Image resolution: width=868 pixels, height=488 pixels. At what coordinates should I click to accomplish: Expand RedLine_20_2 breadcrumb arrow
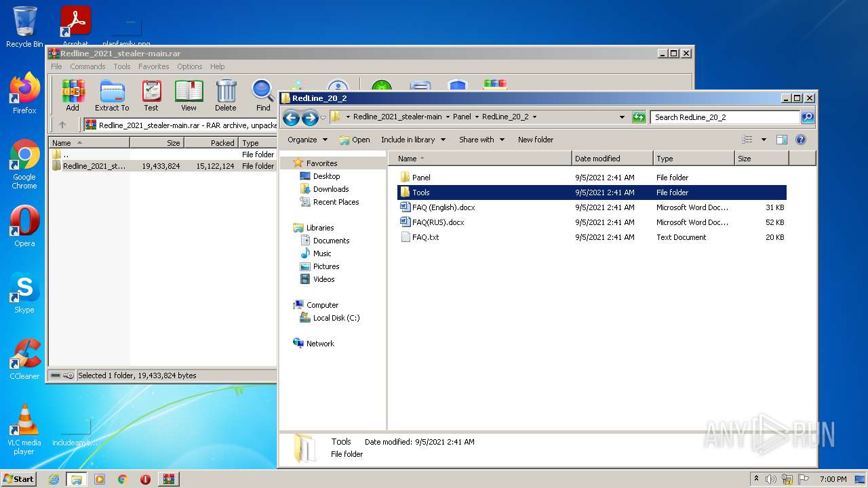coord(534,117)
